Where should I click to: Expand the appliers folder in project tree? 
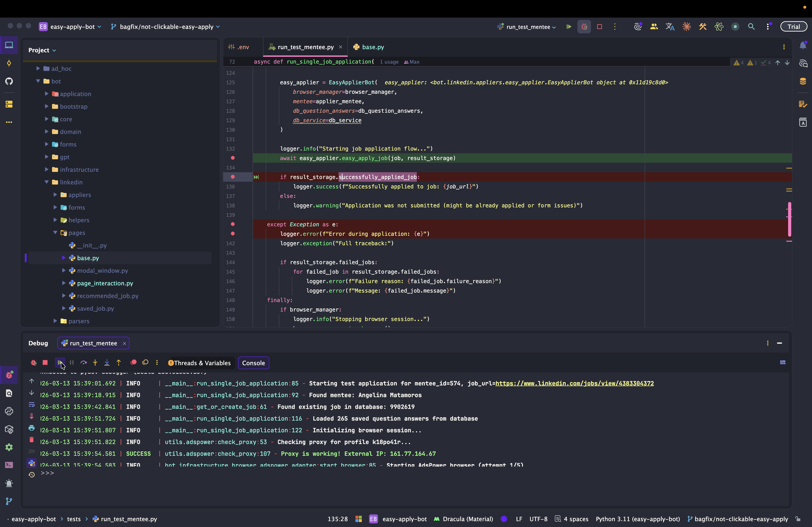click(55, 195)
